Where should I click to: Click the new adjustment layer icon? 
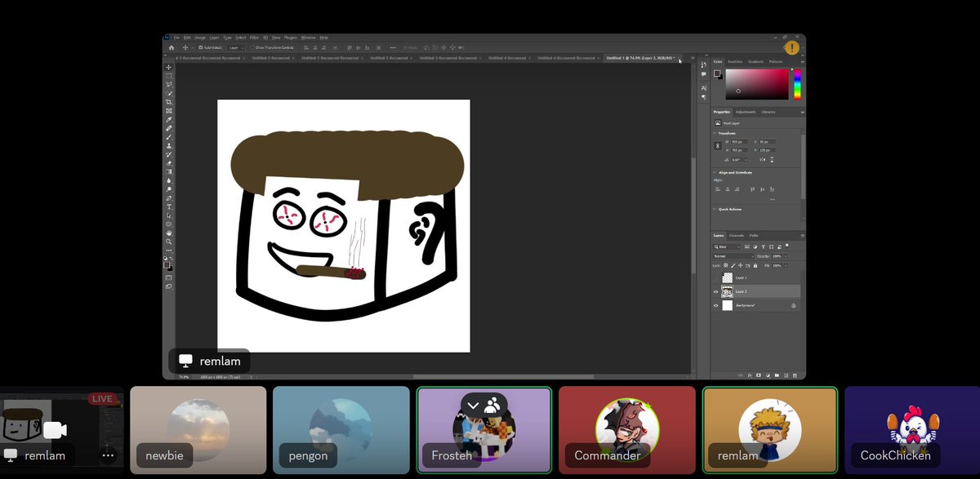768,375
